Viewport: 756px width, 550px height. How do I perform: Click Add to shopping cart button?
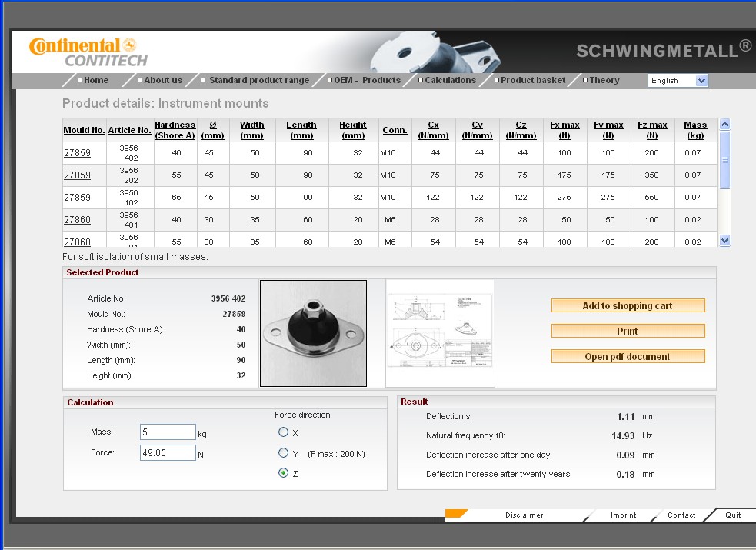click(x=628, y=305)
